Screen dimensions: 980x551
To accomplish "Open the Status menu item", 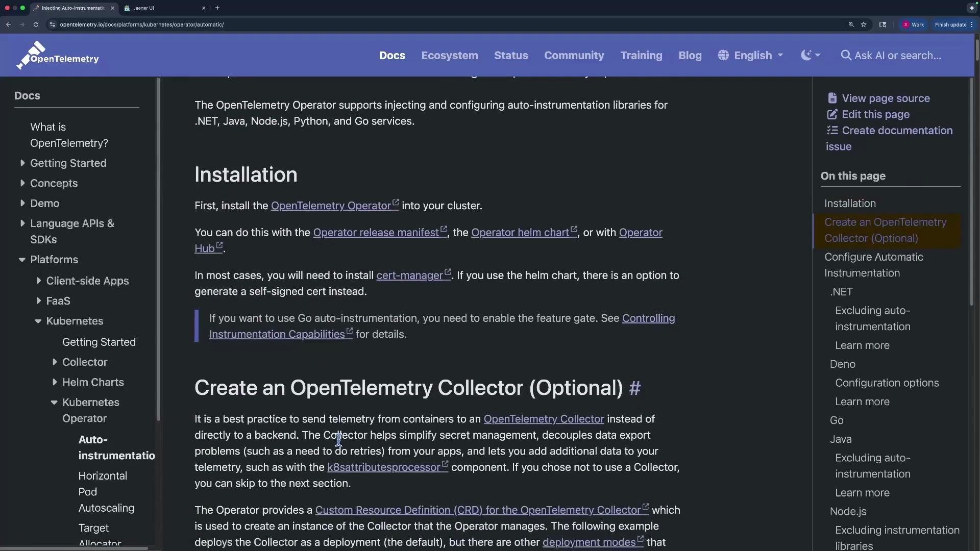I will [x=511, y=55].
